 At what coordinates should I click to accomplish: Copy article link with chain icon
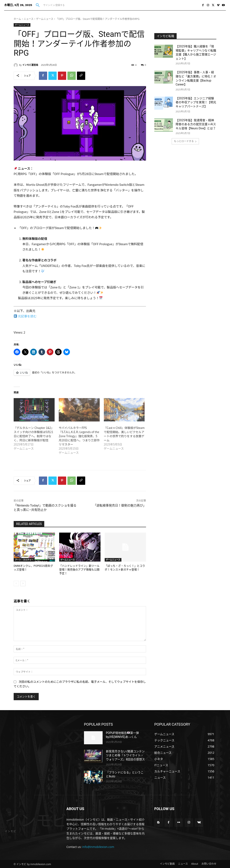[81, 76]
